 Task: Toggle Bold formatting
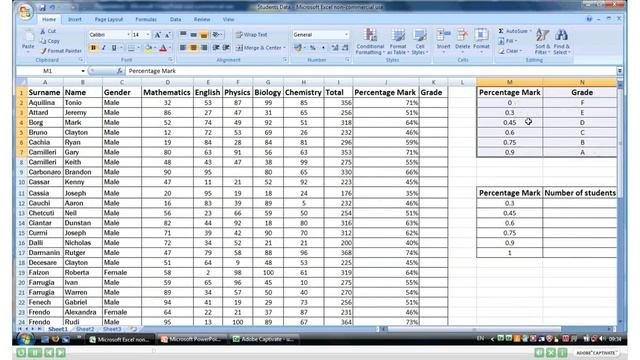pyautogui.click(x=93, y=48)
